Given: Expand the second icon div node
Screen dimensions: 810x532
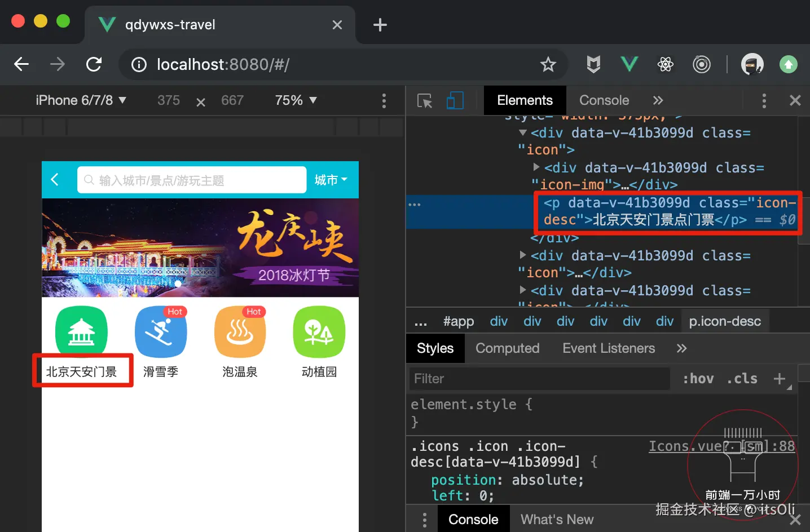Looking at the screenshot, I should 523,255.
